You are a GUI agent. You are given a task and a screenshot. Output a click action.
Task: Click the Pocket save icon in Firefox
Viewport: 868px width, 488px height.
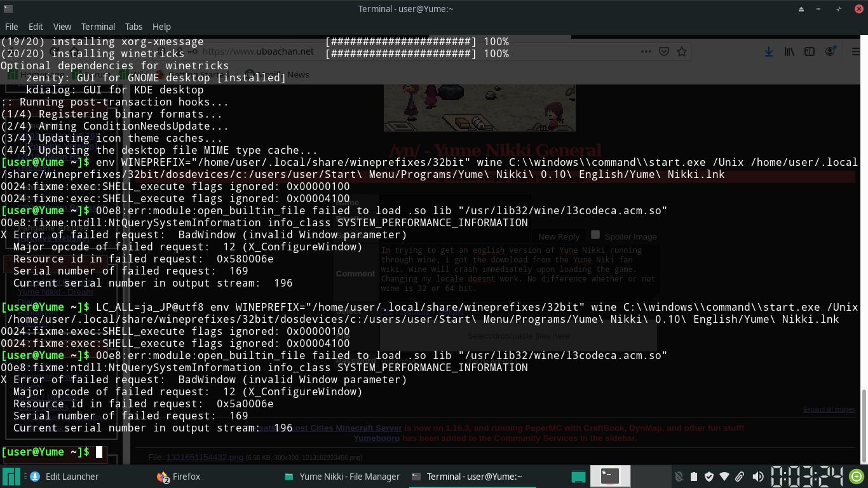coord(663,52)
